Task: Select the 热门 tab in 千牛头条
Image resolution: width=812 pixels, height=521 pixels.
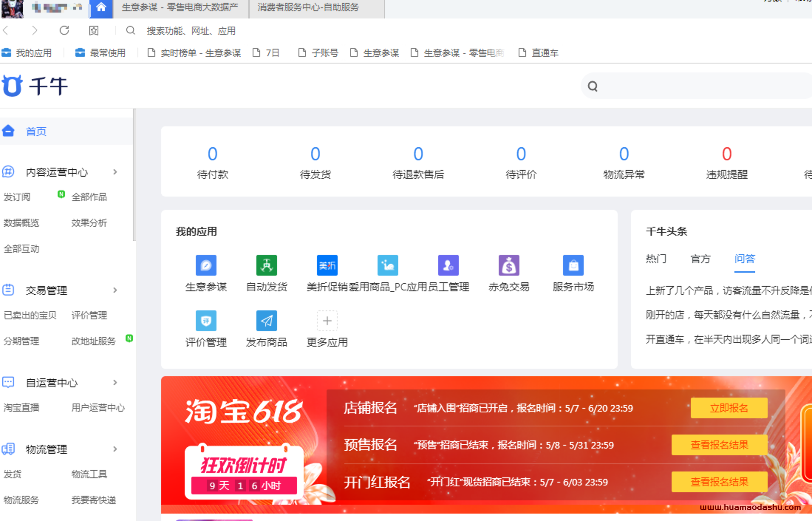Action: click(656, 259)
